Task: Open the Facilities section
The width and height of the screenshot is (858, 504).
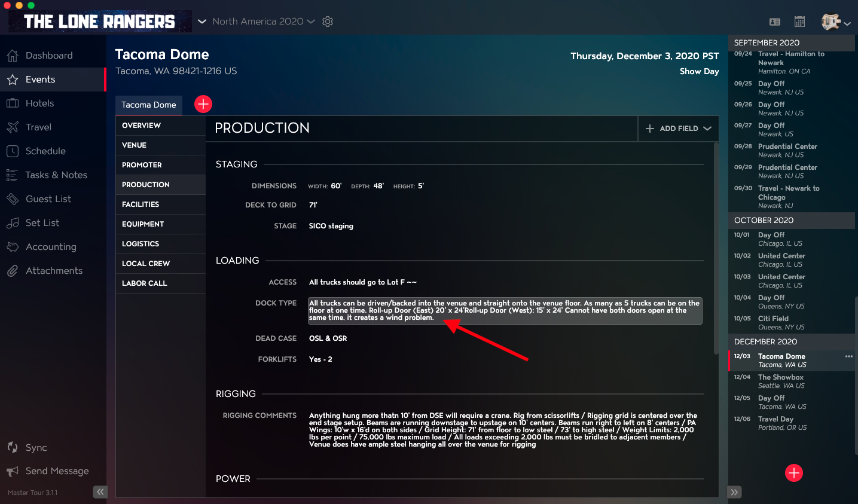Action: pos(160,204)
